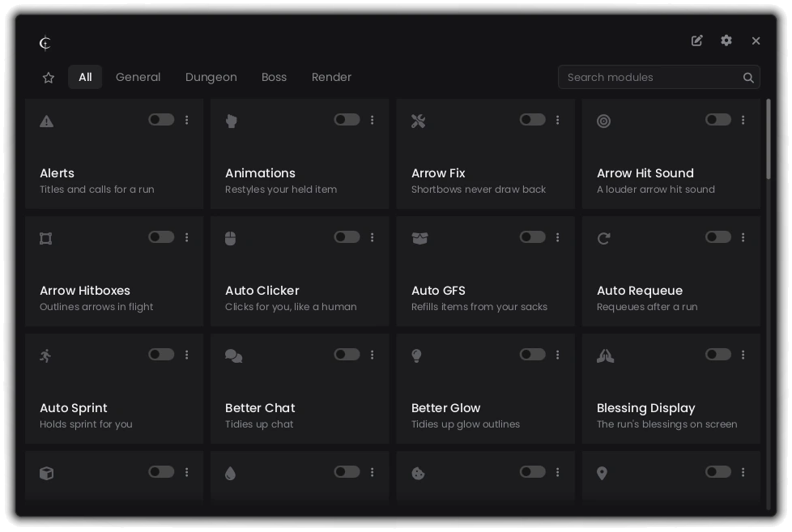792x532 pixels.
Task: Open settings with the gear icon
Action: click(726, 40)
